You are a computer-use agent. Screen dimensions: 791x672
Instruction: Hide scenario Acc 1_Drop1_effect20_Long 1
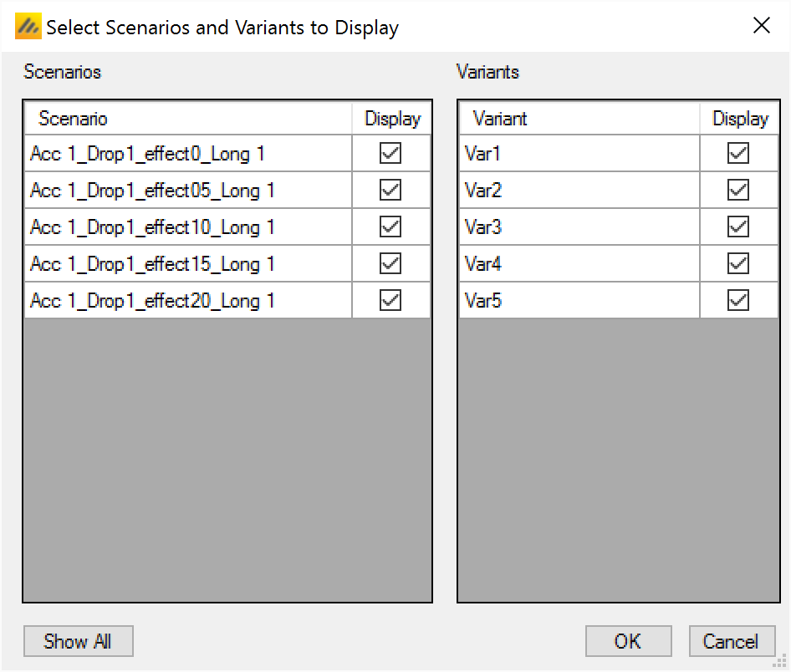pos(390,301)
